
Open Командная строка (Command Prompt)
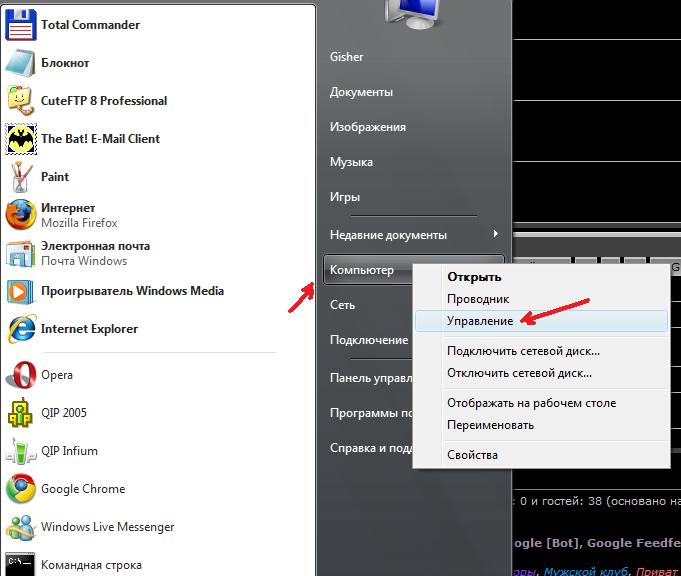click(90, 565)
